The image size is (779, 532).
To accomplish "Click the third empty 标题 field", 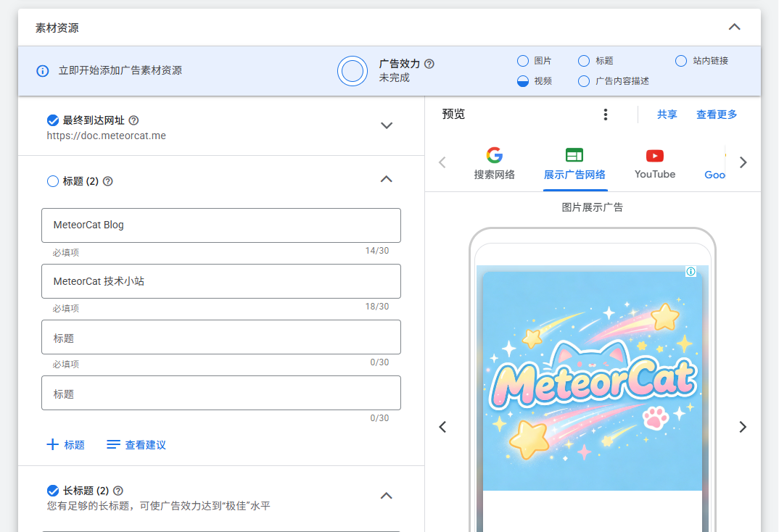I will point(221,337).
